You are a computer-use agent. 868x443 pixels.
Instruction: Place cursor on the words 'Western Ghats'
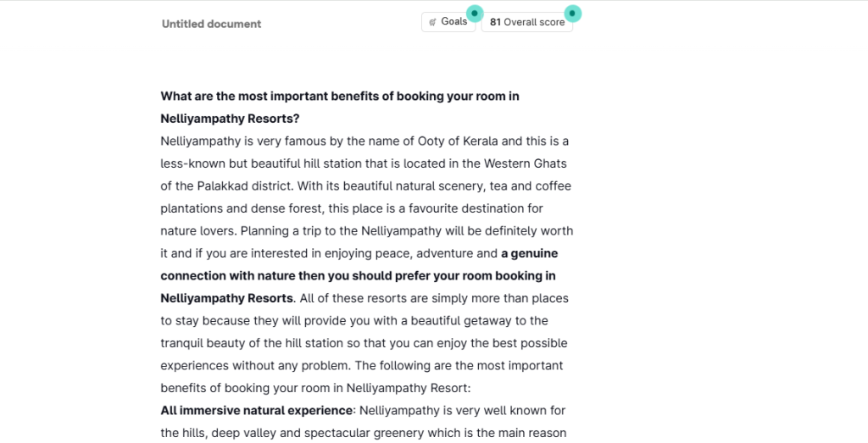click(526, 163)
